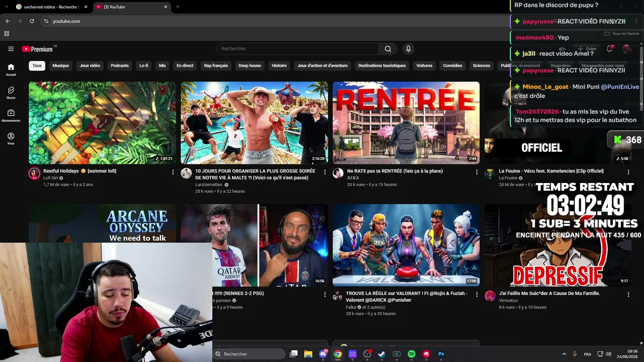Open the Ne RATE pas ta RENTRÉE title
This screenshot has width=644, height=362.
click(395, 171)
